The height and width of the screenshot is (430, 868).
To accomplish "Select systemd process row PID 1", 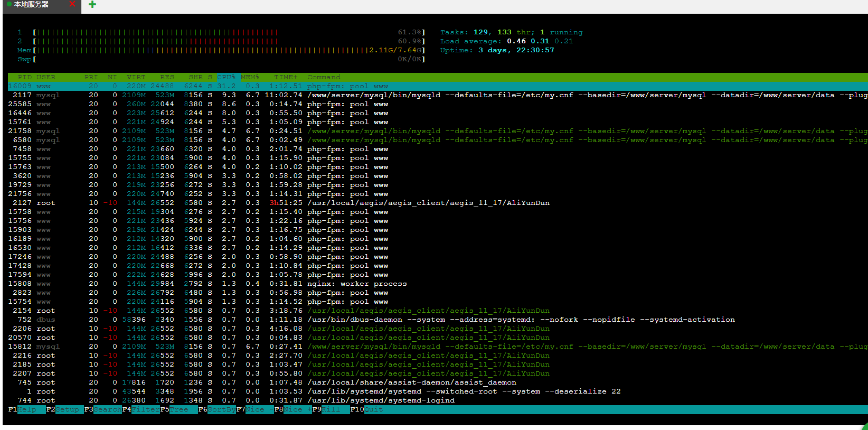I will (x=438, y=391).
